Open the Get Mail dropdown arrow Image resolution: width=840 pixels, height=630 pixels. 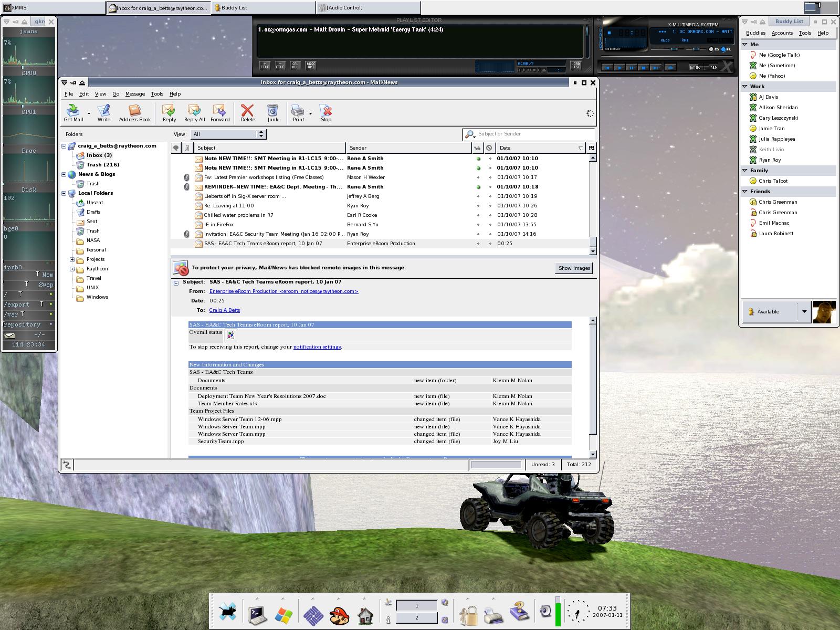tap(89, 113)
